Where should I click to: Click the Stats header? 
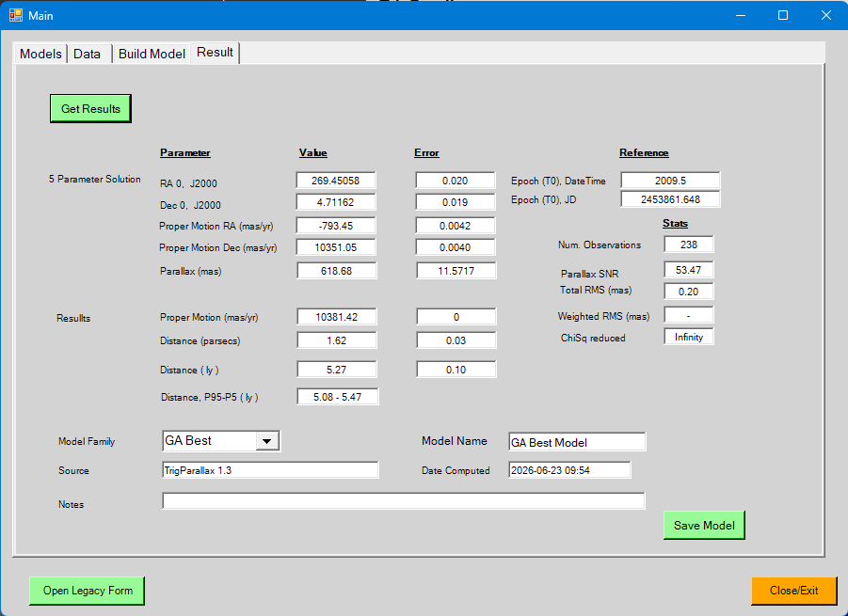click(675, 223)
